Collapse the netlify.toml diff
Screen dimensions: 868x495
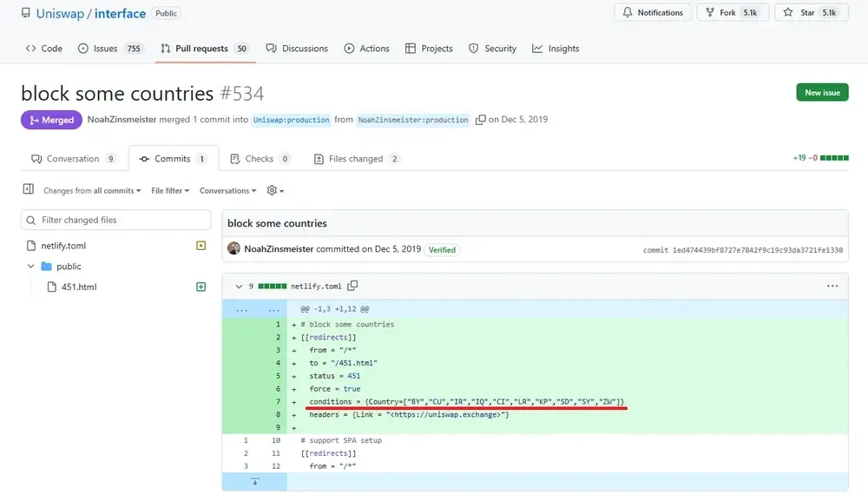(239, 287)
